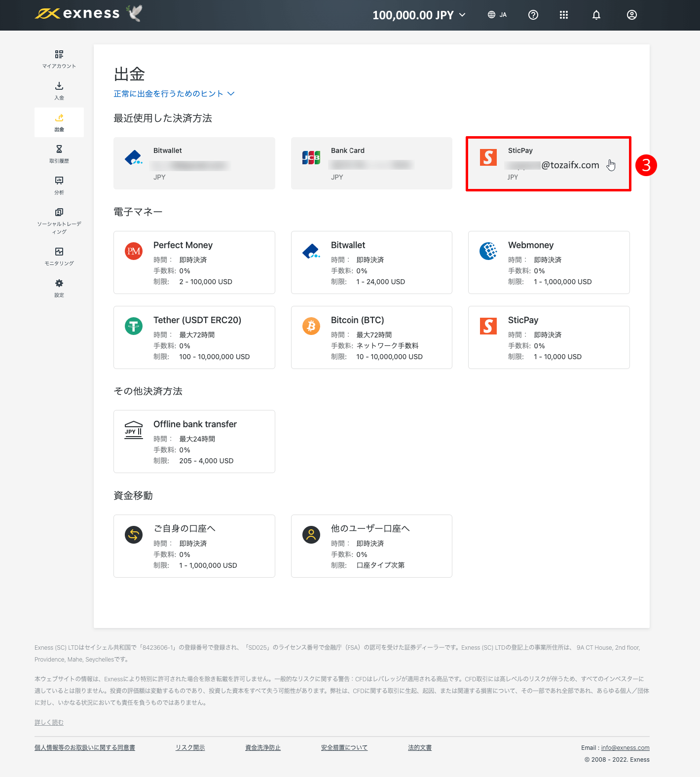This screenshot has width=700, height=777.
Task: Open モニタリング in the sidebar
Action: click(59, 257)
